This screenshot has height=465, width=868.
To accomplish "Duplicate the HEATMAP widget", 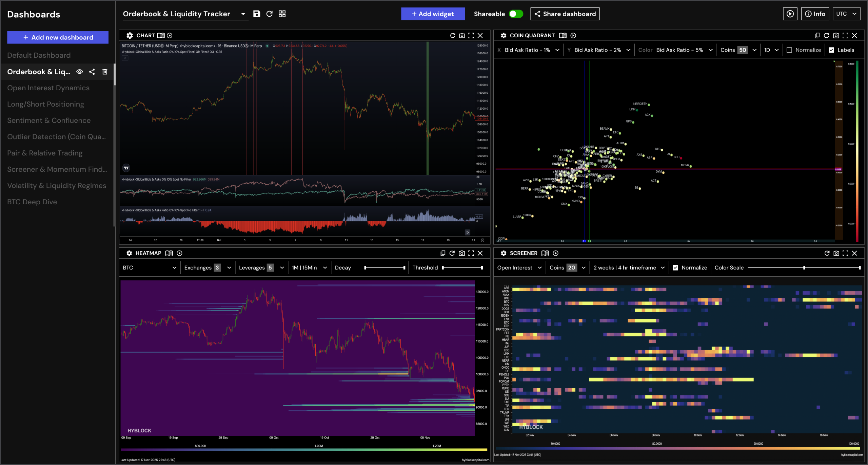I will point(442,253).
